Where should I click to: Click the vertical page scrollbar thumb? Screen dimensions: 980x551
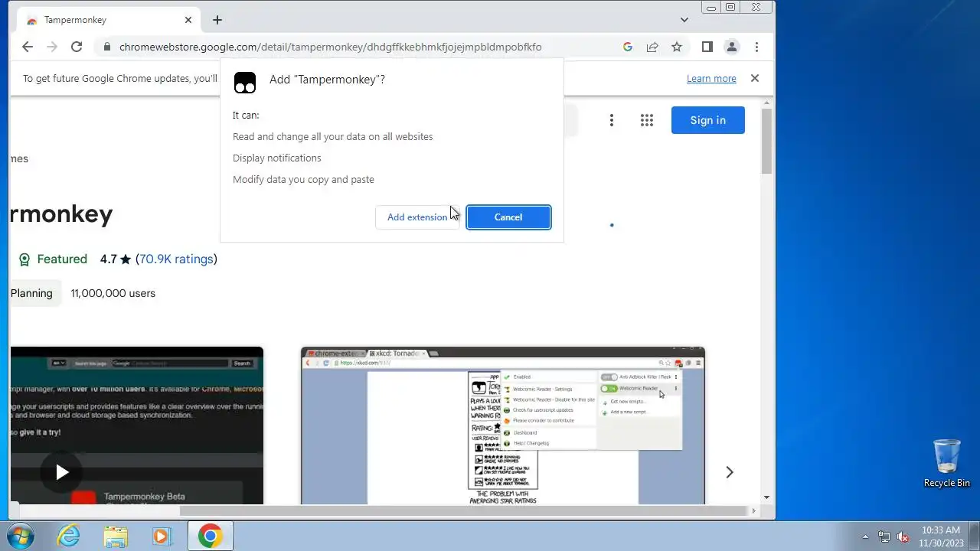pyautogui.click(x=767, y=142)
